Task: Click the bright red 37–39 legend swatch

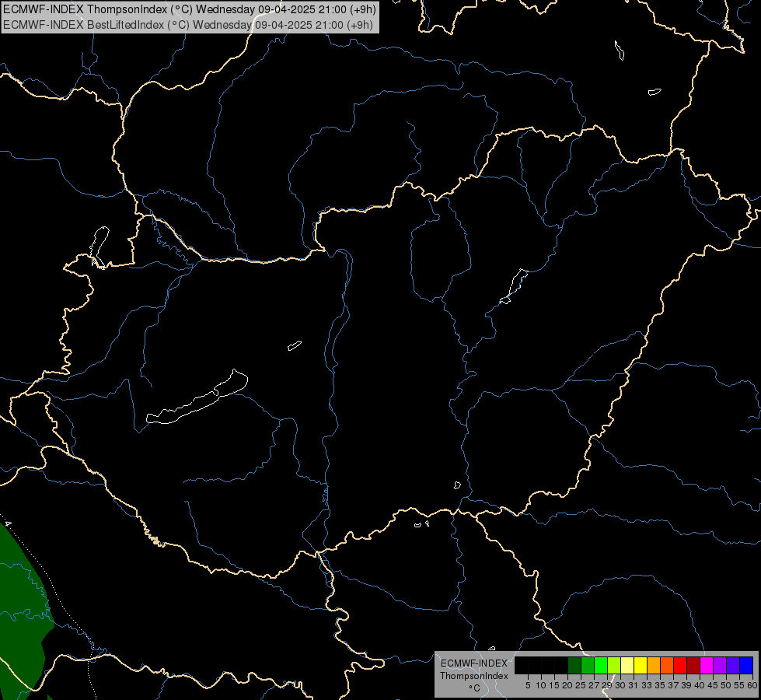Action: (680, 665)
